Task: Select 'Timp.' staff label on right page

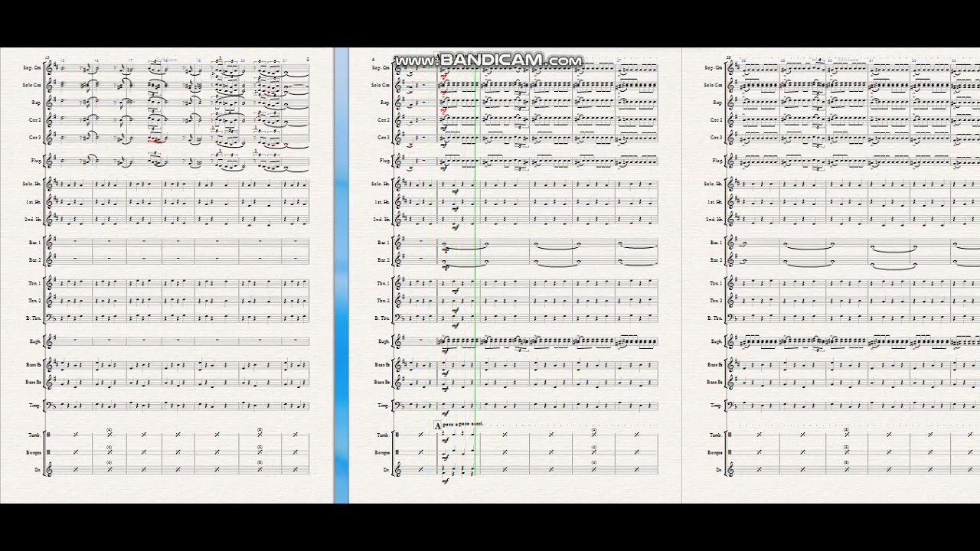Action: 717,406
